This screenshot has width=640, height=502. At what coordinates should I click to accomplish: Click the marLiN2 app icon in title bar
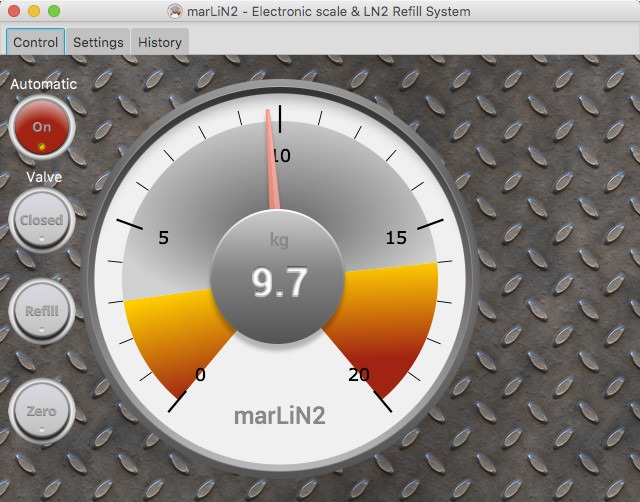176,12
